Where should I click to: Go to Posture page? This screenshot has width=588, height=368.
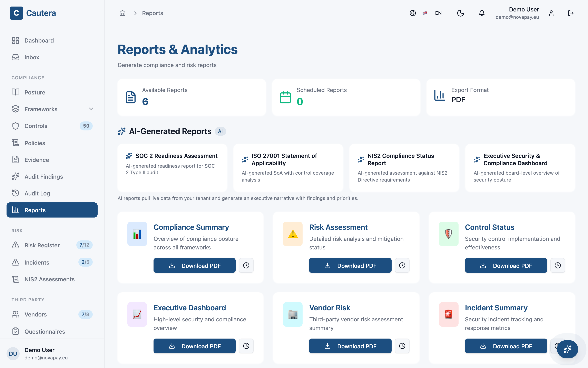52,92
